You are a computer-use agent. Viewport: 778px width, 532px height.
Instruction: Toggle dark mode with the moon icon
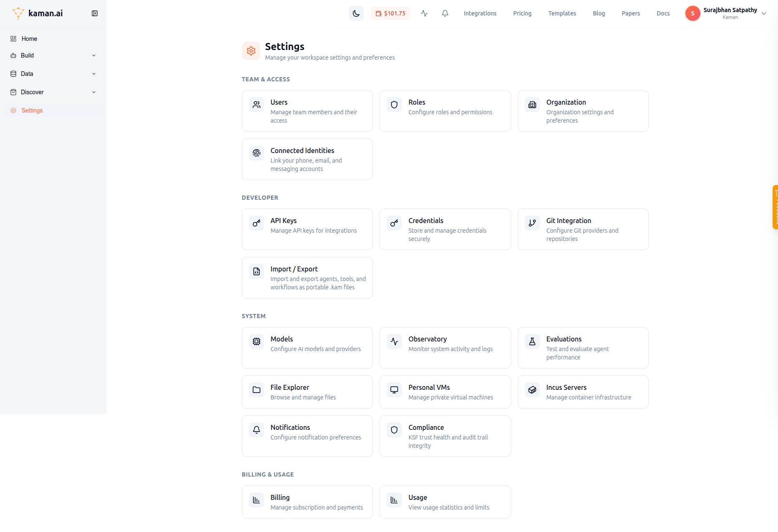[356, 13]
